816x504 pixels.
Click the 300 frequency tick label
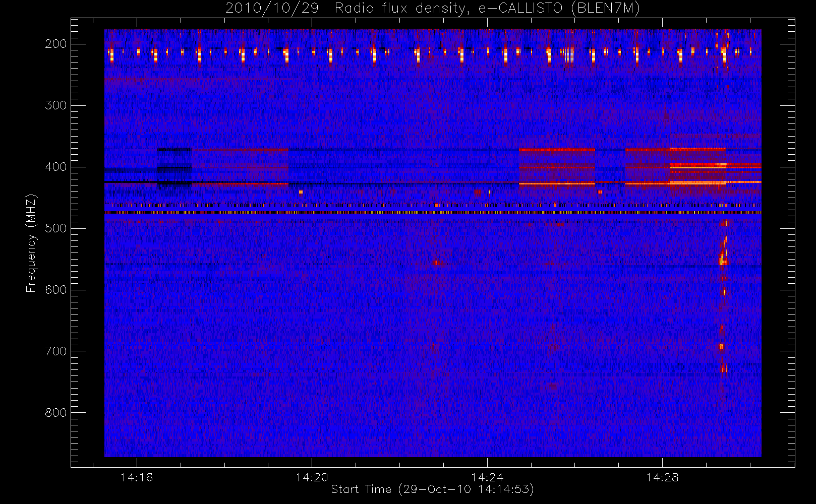click(56, 105)
